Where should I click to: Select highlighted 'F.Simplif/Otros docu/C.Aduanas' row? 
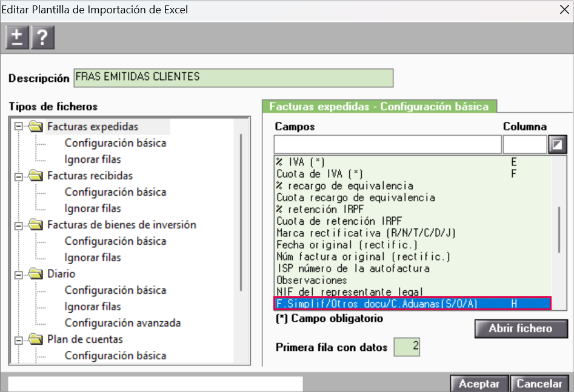point(413,304)
